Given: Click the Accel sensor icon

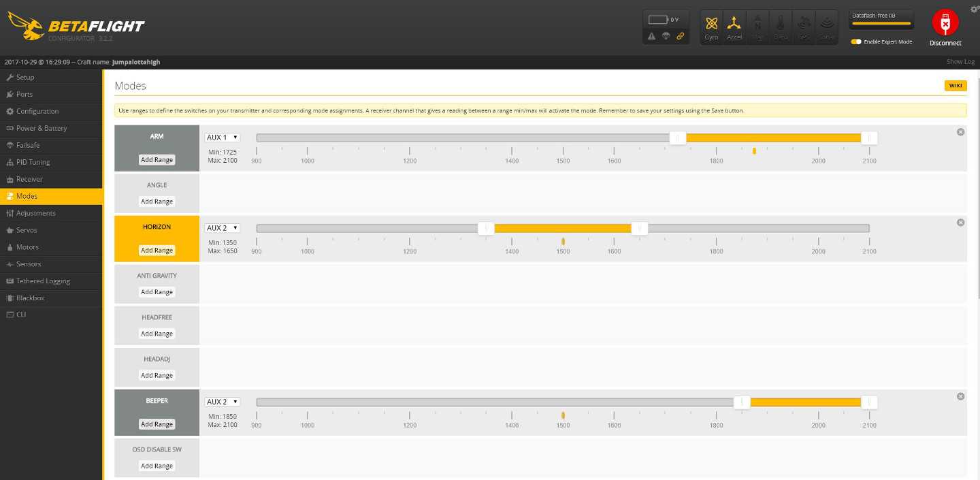Looking at the screenshot, I should tap(734, 27).
